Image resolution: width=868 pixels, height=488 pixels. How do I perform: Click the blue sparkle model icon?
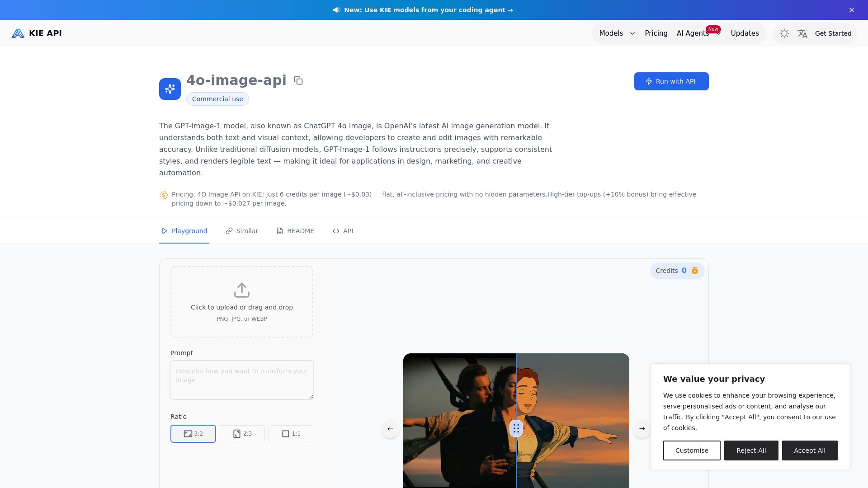click(x=170, y=89)
